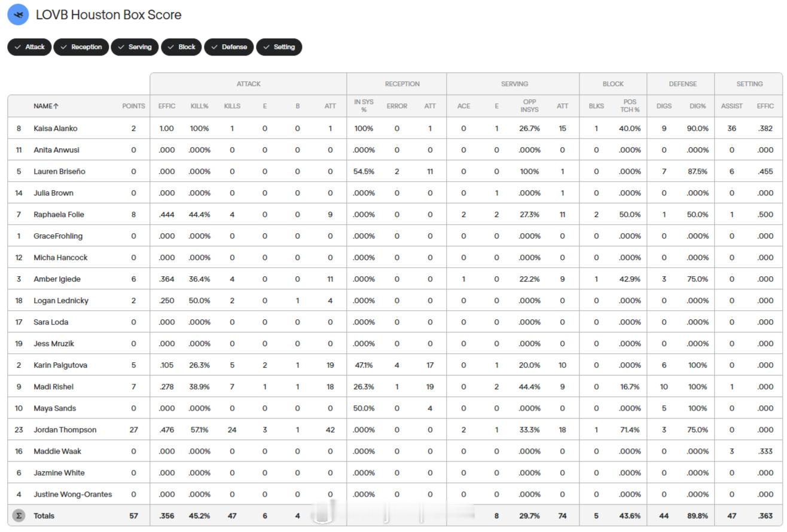Screen dimensions: 787x532
Task: Sort by reception ERROR column header
Action: 396,106
